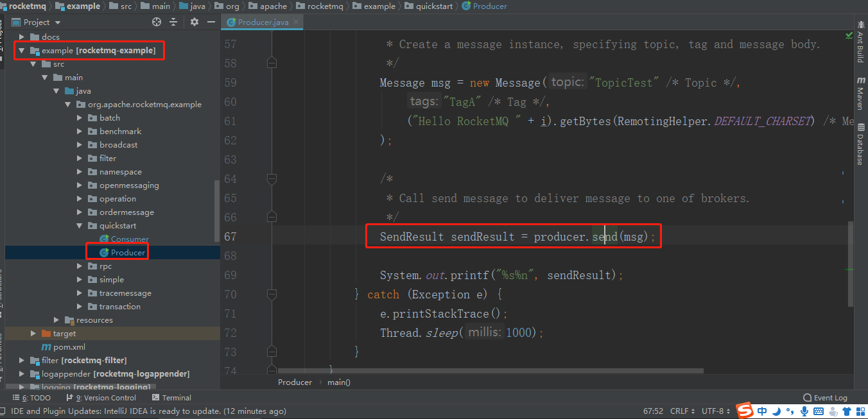Select filter [rocketmq-filter] module

(x=78, y=361)
